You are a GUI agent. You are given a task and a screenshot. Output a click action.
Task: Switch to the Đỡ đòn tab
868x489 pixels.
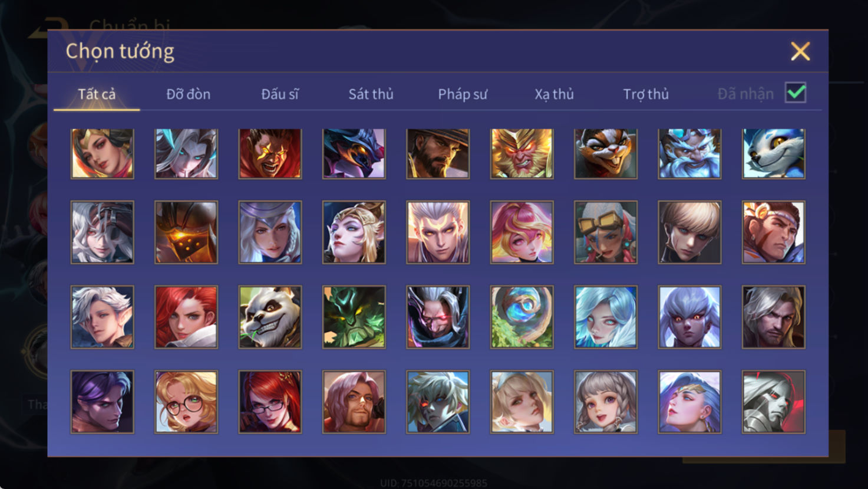188,94
